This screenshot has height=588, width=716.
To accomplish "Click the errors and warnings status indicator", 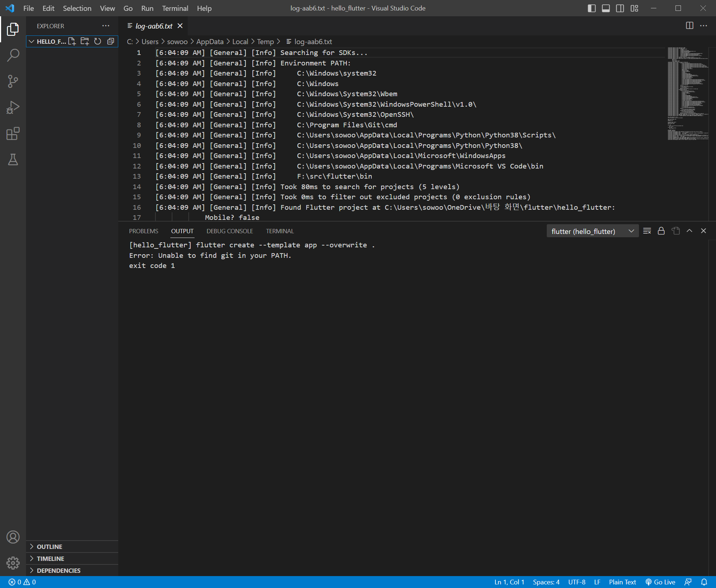I will (x=22, y=582).
